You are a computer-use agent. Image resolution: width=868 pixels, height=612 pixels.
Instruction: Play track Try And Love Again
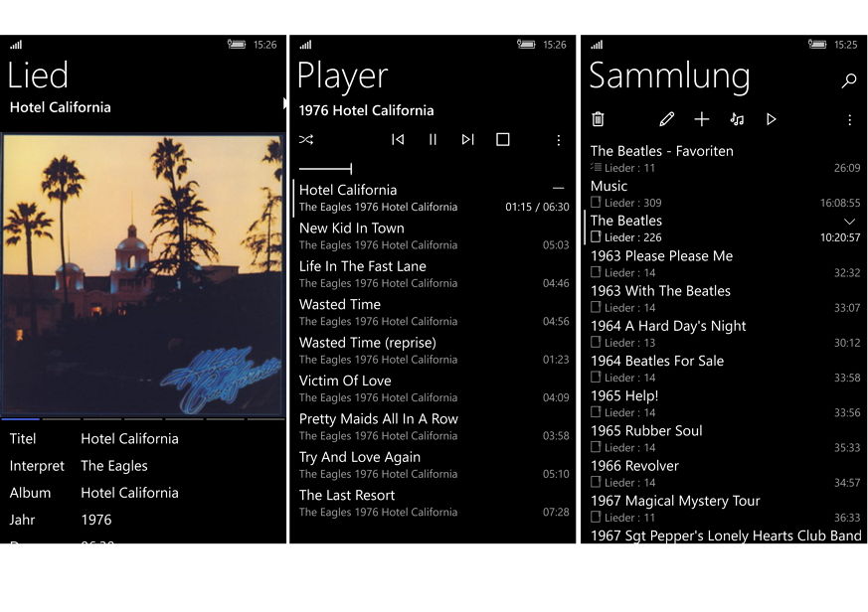[434, 465]
